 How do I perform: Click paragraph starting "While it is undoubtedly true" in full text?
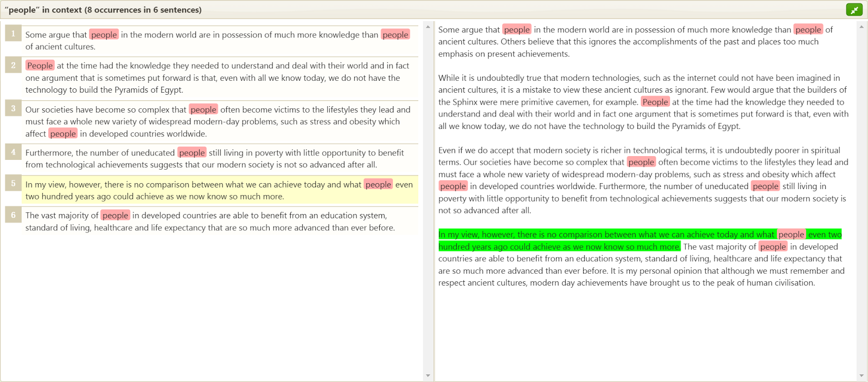643,102
